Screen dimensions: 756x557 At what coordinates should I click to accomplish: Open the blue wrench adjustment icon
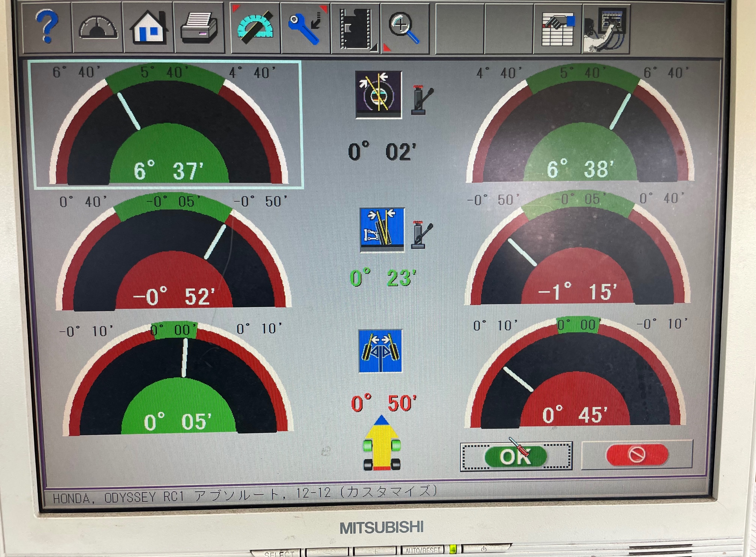tap(305, 28)
